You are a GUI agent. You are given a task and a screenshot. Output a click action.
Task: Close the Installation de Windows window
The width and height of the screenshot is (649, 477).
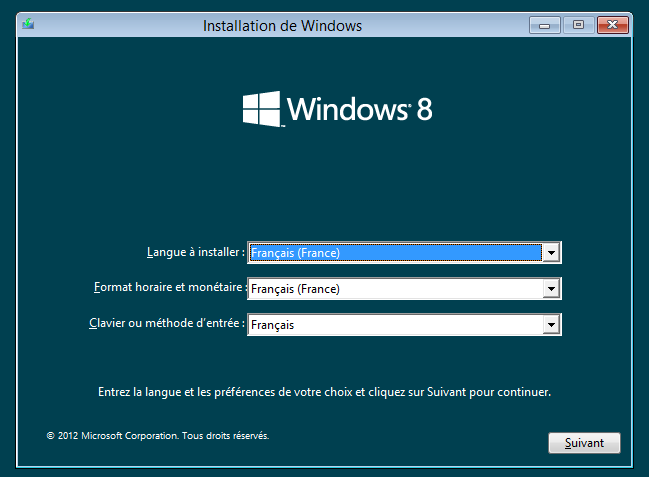610,25
